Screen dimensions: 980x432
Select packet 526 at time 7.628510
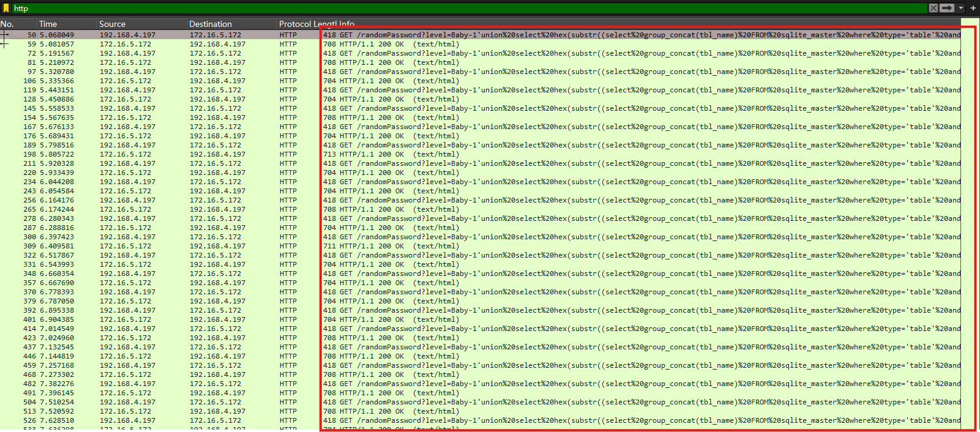coord(481,420)
